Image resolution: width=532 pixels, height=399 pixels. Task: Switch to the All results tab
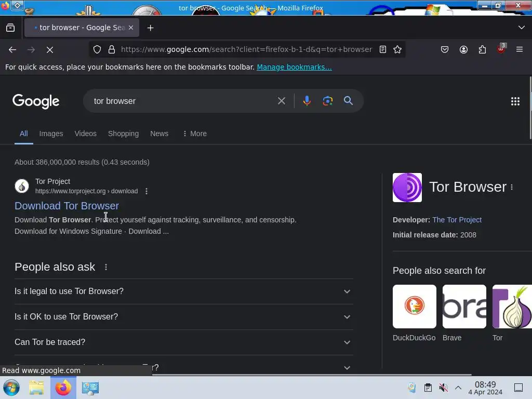pyautogui.click(x=23, y=134)
